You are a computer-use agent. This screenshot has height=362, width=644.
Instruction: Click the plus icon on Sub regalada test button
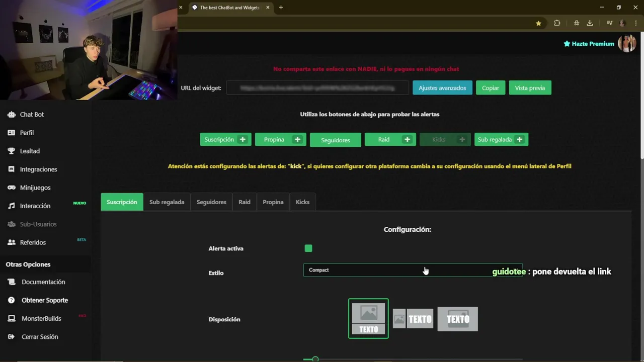click(x=520, y=139)
